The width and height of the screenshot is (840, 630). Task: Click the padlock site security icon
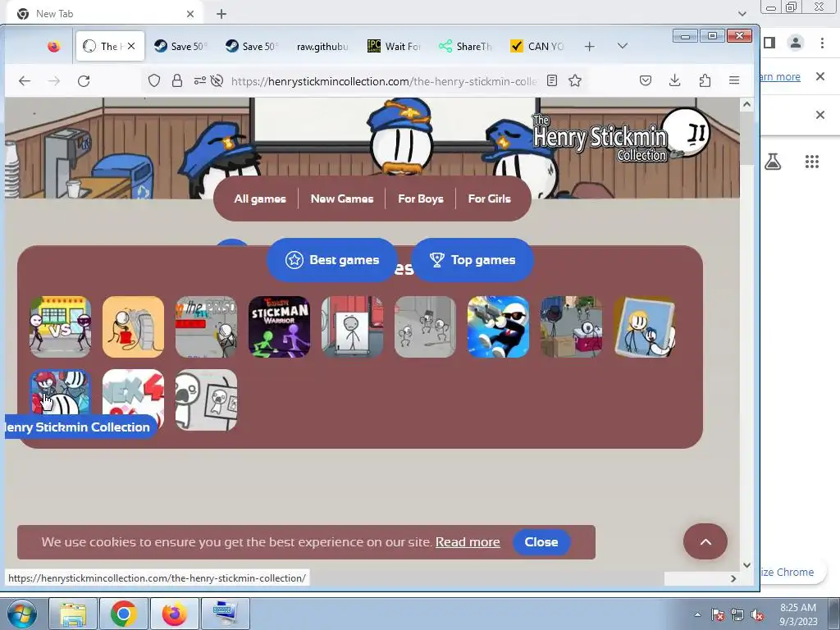(177, 81)
